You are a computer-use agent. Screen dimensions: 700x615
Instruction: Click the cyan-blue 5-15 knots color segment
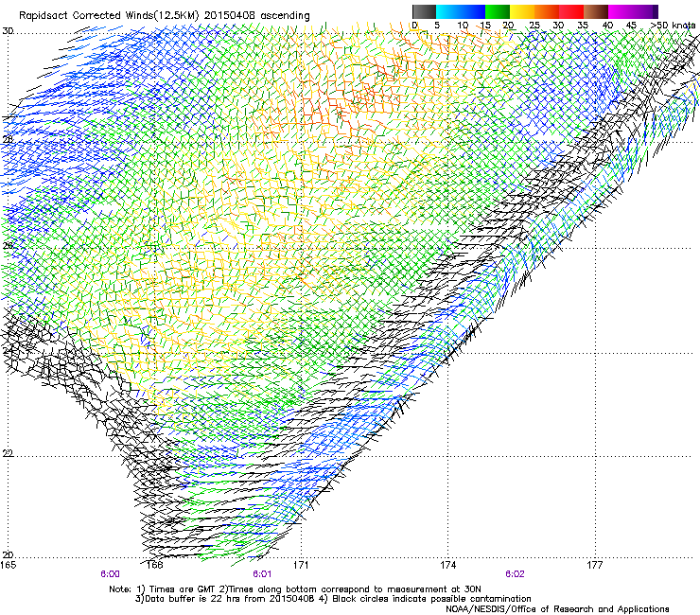pos(461,11)
